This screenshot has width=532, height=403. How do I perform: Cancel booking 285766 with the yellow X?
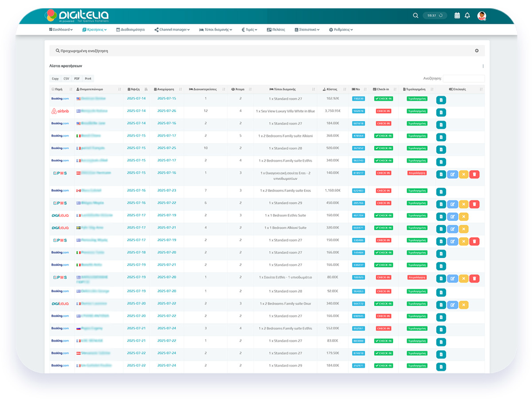[464, 204]
